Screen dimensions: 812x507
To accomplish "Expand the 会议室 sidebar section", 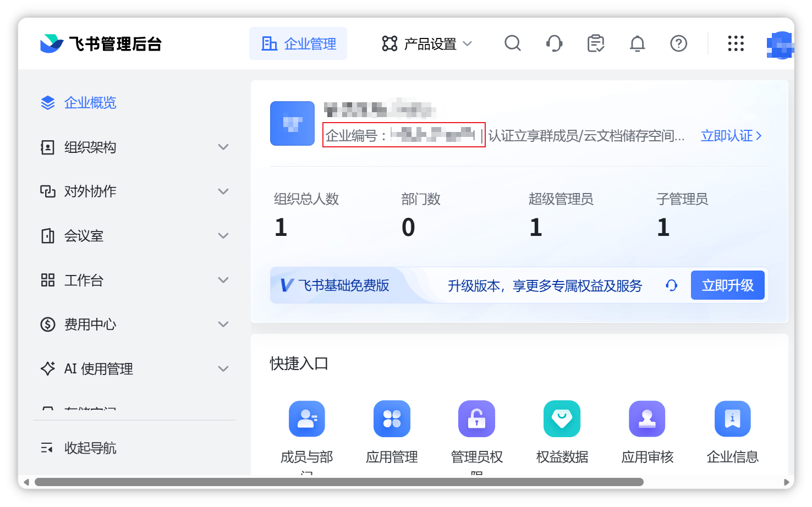I will pyautogui.click(x=135, y=235).
